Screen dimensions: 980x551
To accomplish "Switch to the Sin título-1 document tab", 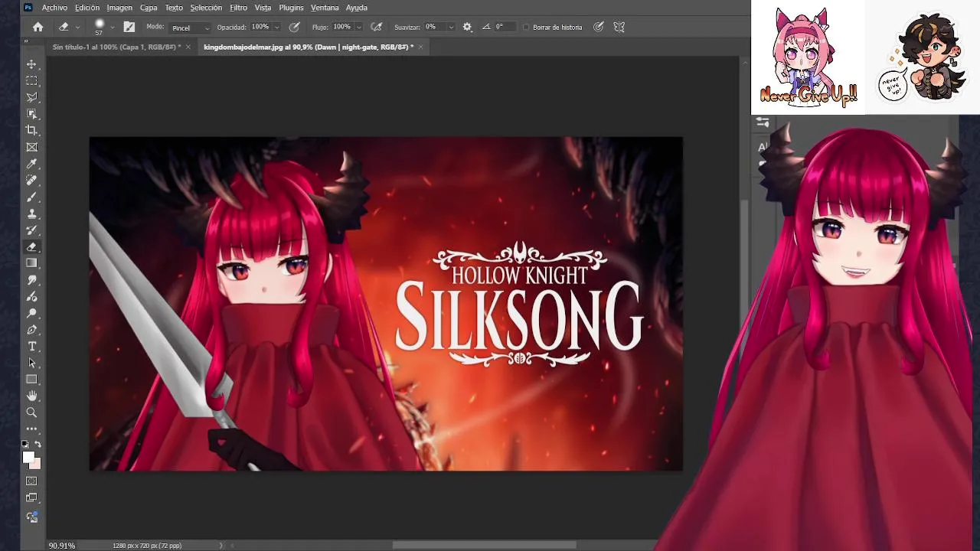I will [116, 47].
